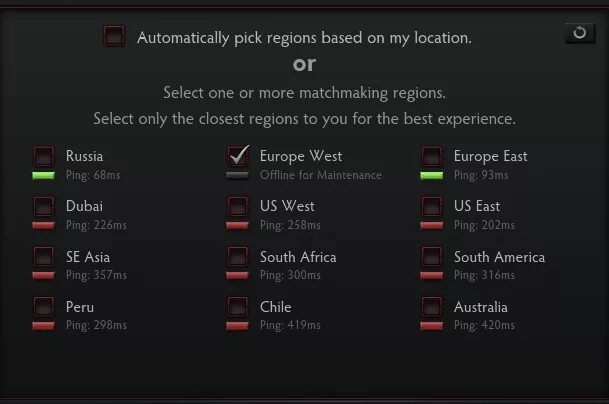Click the gray offline bar for Europe West
The image size is (609, 404).
pos(237,176)
